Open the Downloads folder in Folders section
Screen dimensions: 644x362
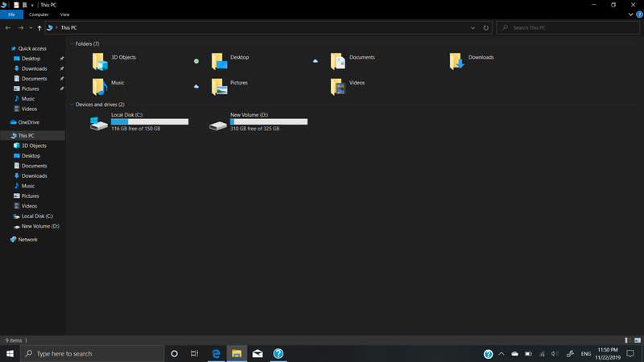[457, 62]
